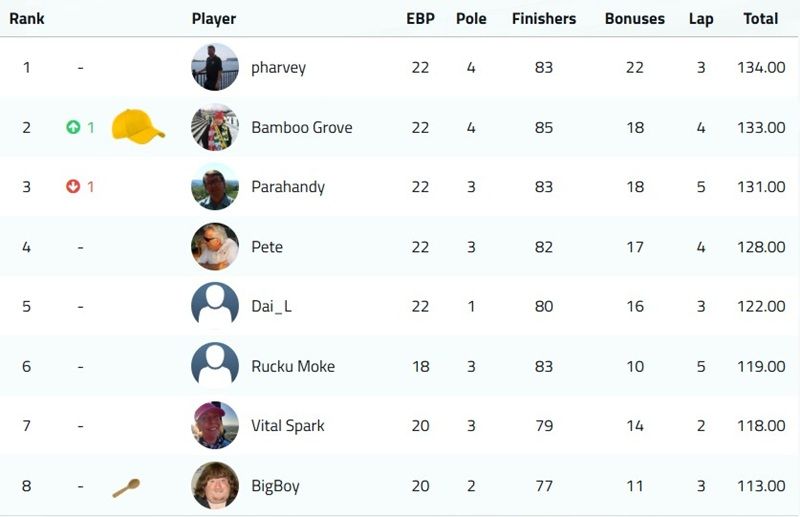The width and height of the screenshot is (800, 517).
Task: Open Pete's player name link
Action: coord(267,247)
